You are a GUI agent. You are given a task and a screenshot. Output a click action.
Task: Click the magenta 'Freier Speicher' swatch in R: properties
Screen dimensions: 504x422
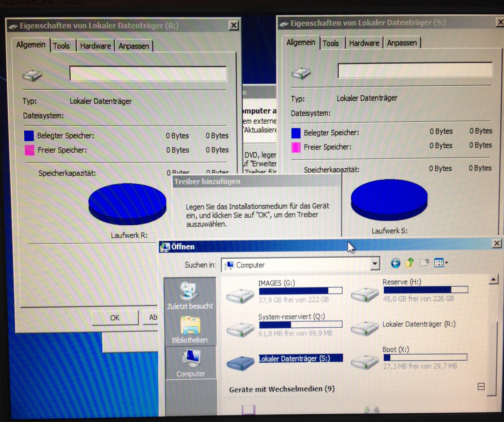[x=29, y=150]
